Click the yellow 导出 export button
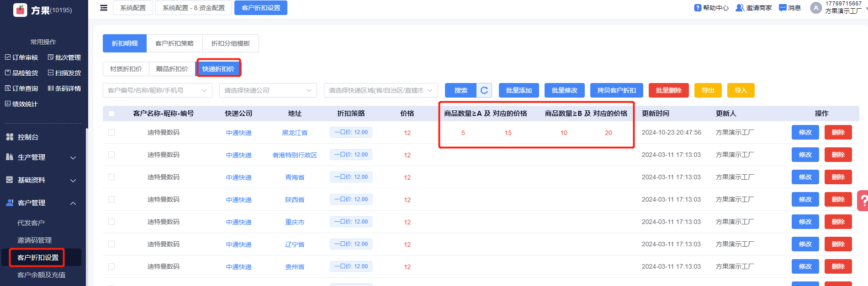Screen dimensions: 868x286 coord(708,90)
